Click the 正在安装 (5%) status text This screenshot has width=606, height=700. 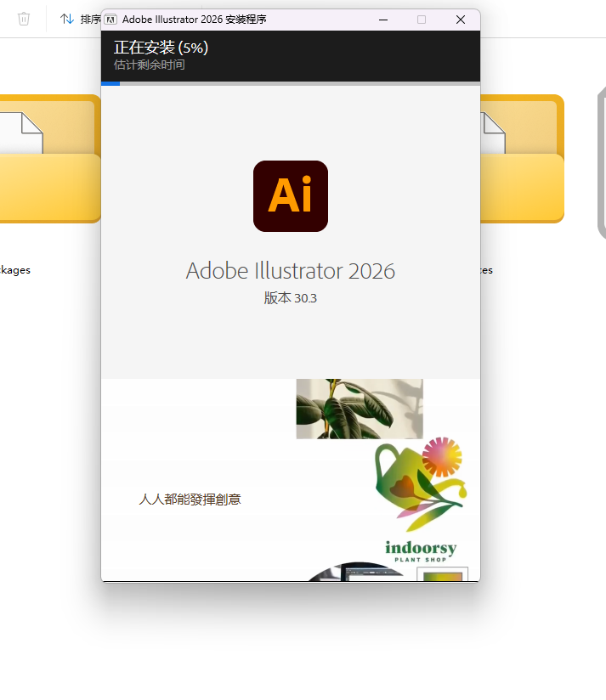[161, 48]
